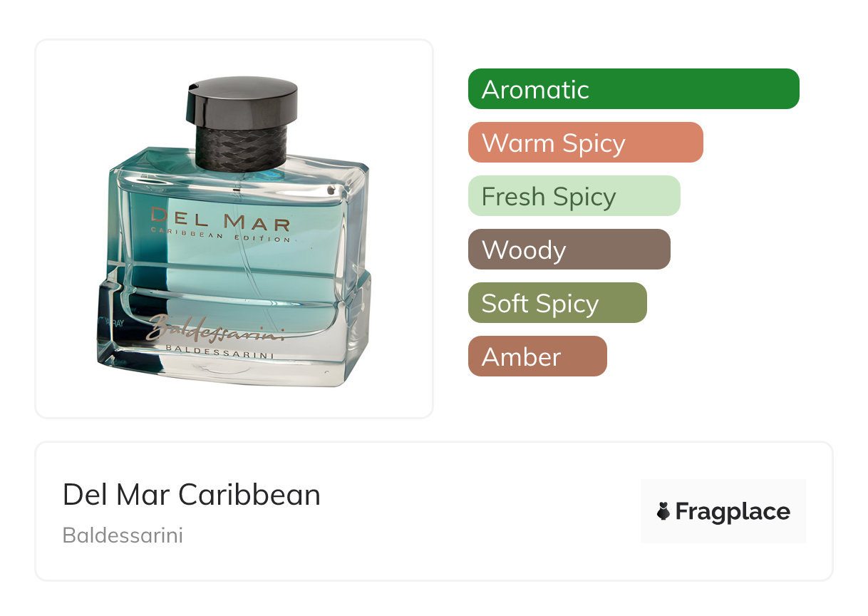This screenshot has height=616, width=868.
Task: Click the Fragplace wordmark text
Action: point(733,512)
